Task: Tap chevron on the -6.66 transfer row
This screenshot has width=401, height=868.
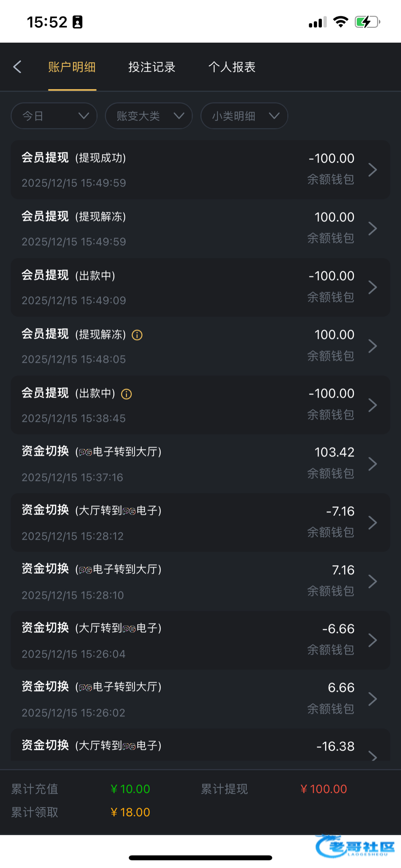Action: click(372, 640)
